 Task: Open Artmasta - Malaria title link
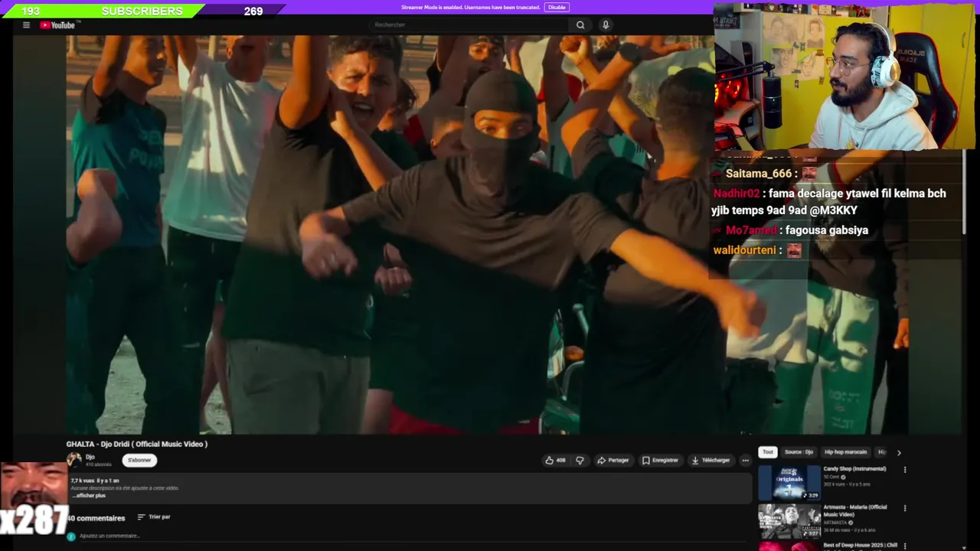(855, 511)
